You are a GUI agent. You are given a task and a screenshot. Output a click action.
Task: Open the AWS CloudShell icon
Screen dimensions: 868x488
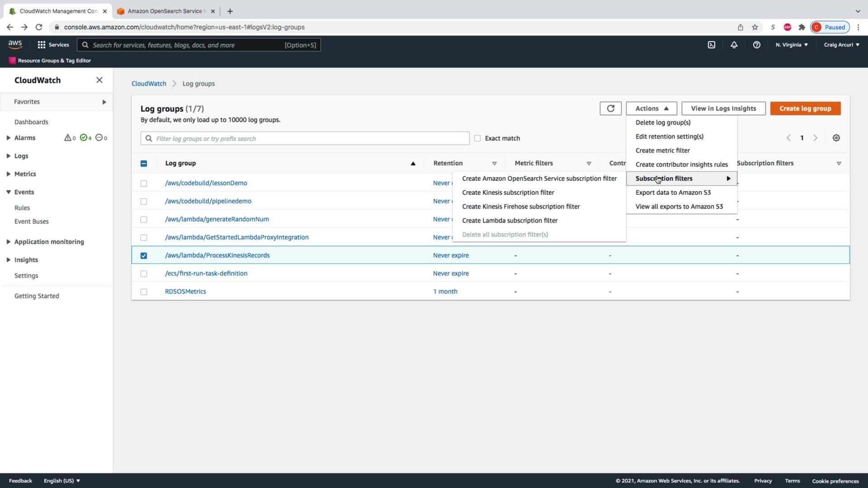coord(711,45)
